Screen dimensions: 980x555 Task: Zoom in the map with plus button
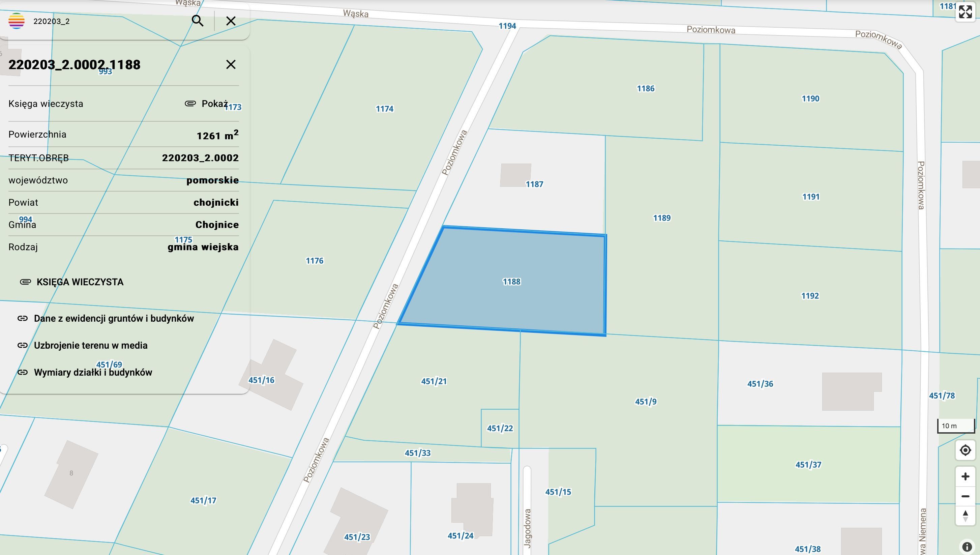(966, 476)
